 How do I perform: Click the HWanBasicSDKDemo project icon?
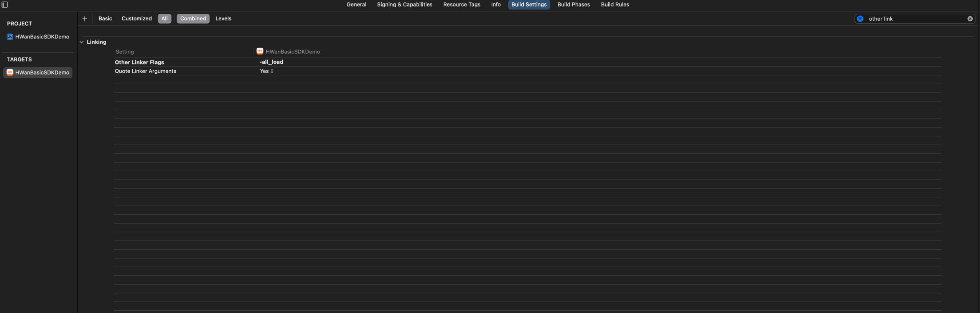tap(10, 37)
